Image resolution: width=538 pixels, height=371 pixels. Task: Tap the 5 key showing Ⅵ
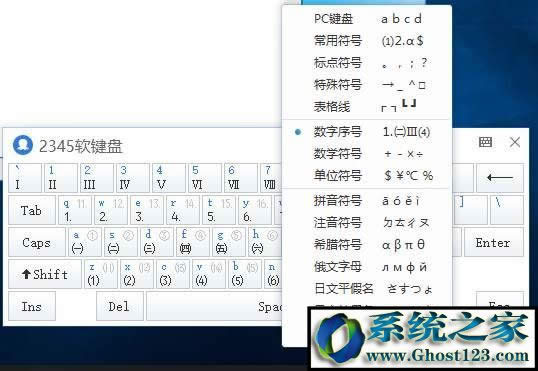[205, 178]
